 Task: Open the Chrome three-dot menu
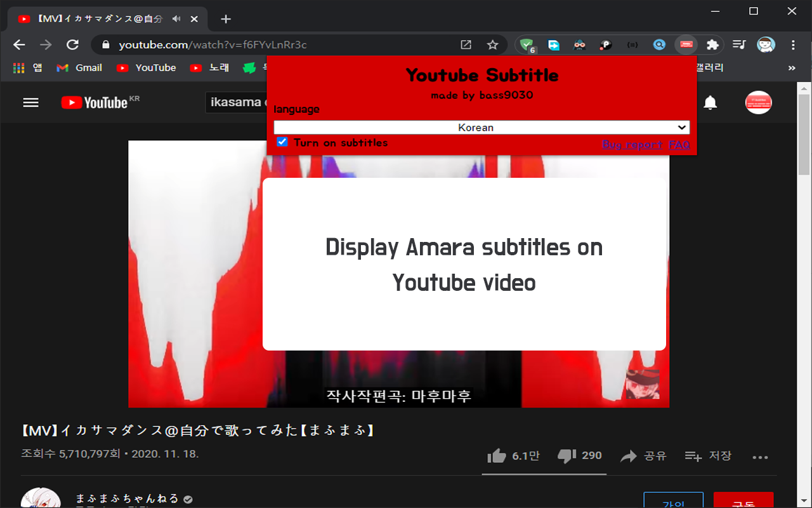[793, 44]
